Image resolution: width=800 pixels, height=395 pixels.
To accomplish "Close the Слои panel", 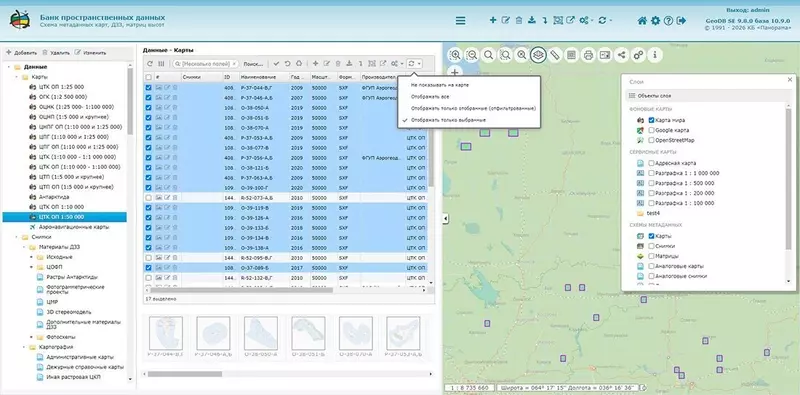I will [790, 80].
